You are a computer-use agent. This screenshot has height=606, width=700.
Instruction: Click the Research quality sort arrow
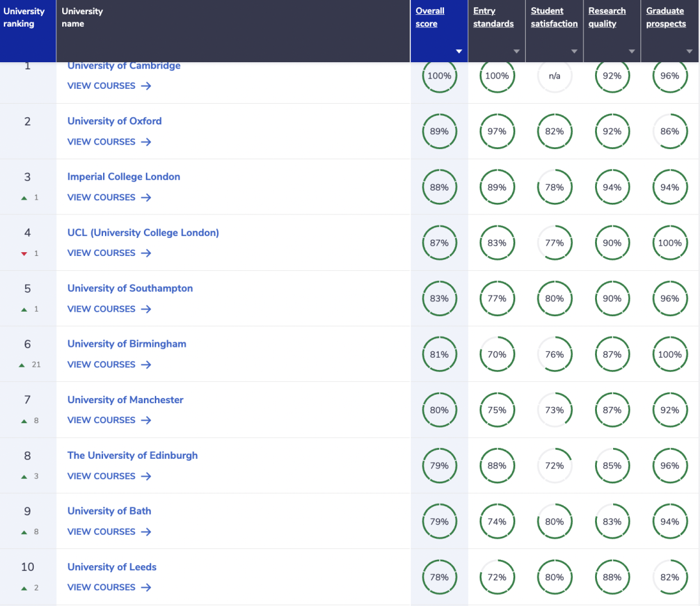point(632,51)
